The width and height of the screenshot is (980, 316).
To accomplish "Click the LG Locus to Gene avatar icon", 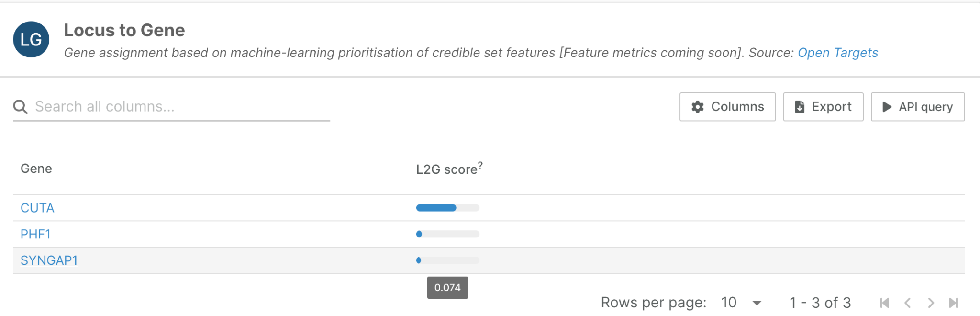I will click(x=31, y=39).
